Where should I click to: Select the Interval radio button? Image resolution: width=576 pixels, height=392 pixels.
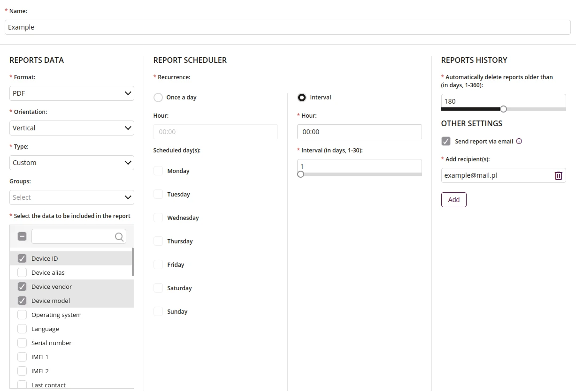pyautogui.click(x=302, y=98)
